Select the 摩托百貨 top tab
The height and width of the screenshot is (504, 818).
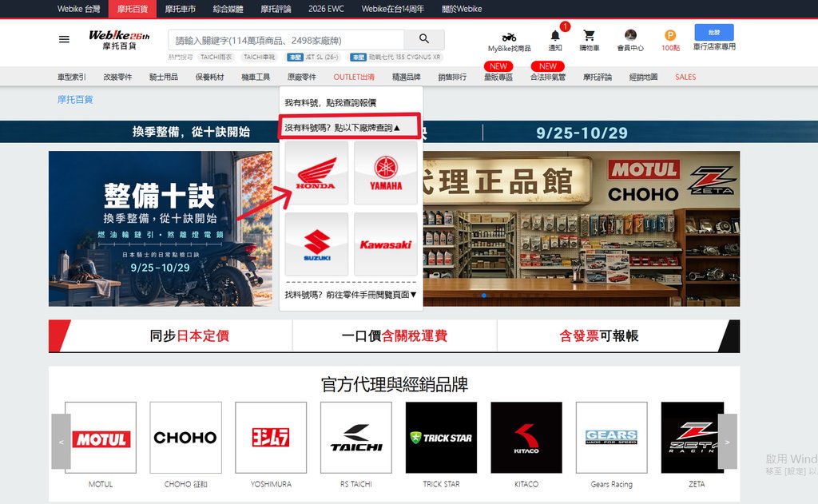pos(132,9)
